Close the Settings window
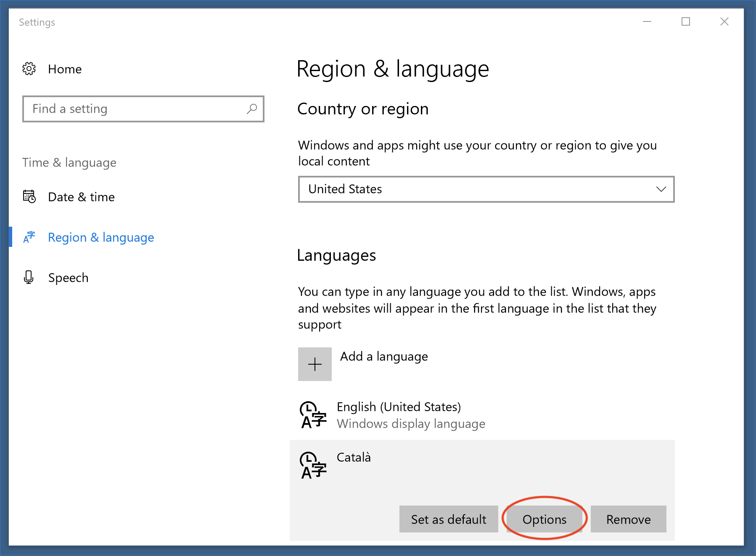Viewport: 756px width, 556px height. pyautogui.click(x=724, y=21)
